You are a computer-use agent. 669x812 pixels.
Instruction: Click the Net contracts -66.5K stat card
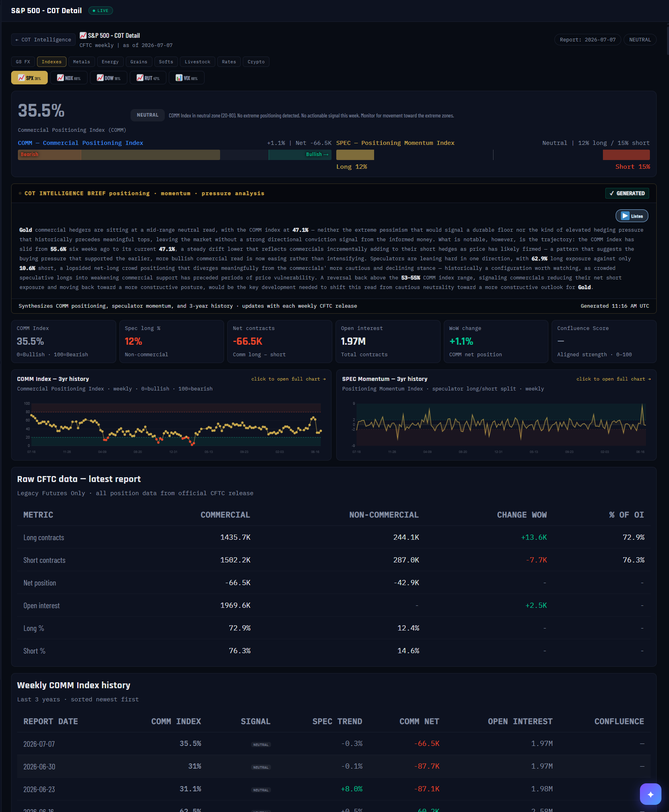[280, 342]
